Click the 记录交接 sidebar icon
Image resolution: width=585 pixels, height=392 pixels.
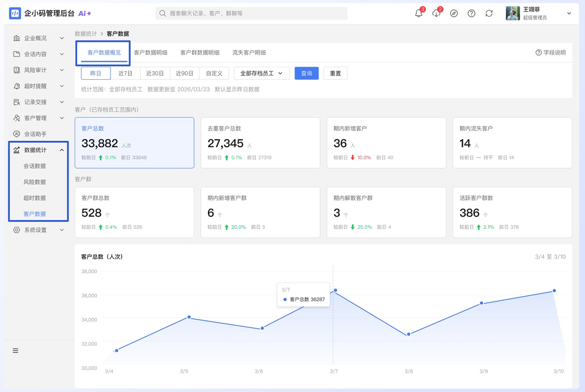(16, 102)
